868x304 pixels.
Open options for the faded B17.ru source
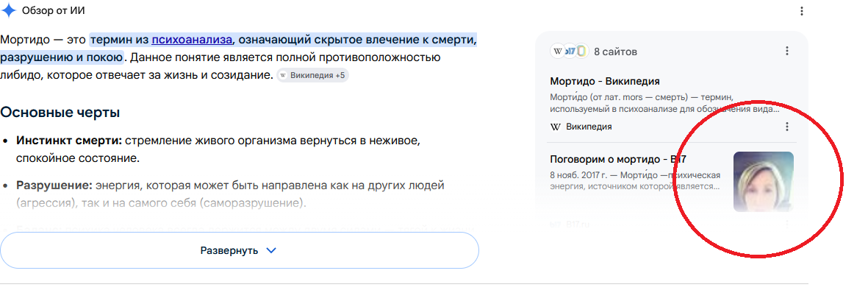point(786,224)
